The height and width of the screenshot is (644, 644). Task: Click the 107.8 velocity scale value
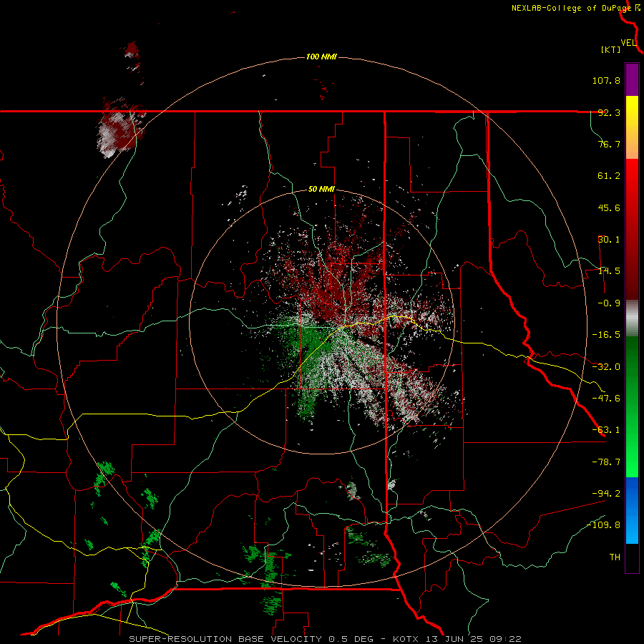tap(606, 80)
